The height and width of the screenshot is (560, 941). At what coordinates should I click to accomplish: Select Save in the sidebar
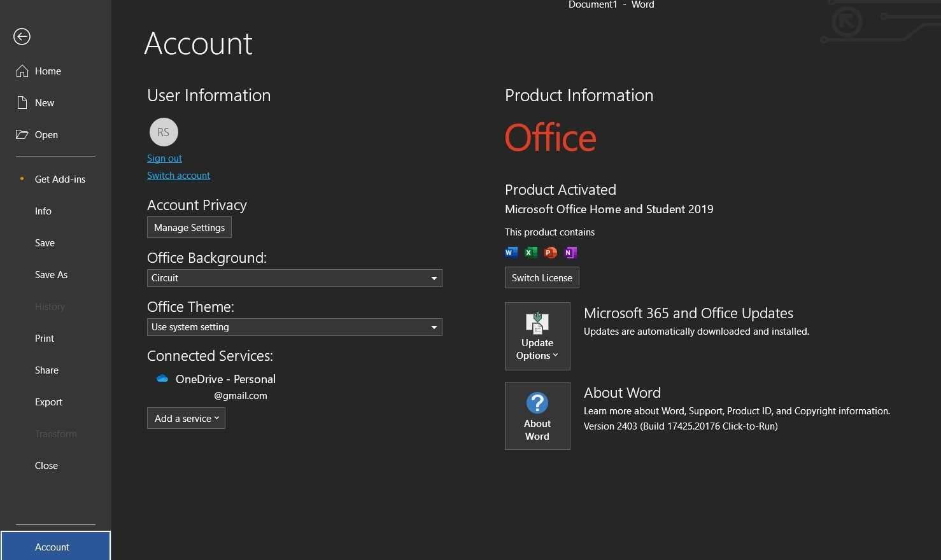pyautogui.click(x=55, y=242)
